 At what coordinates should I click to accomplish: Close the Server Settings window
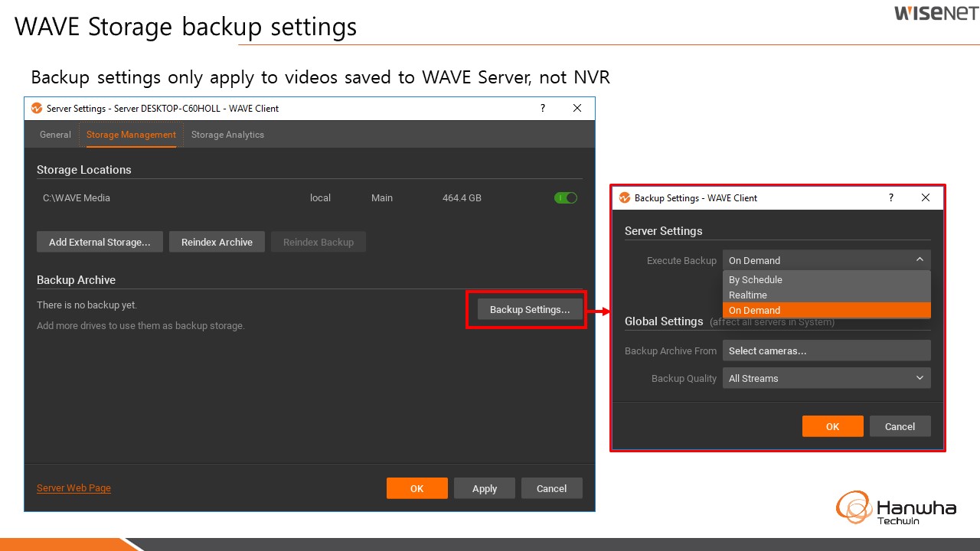577,109
